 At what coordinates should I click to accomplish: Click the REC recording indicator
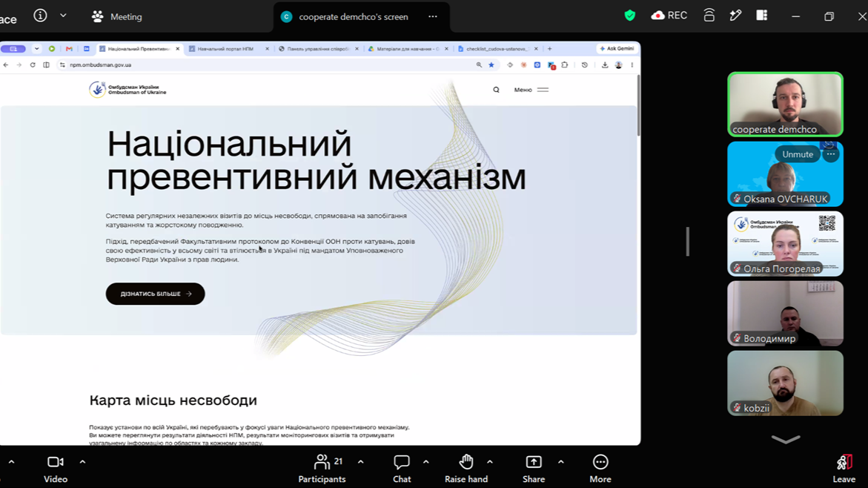pyautogui.click(x=669, y=16)
